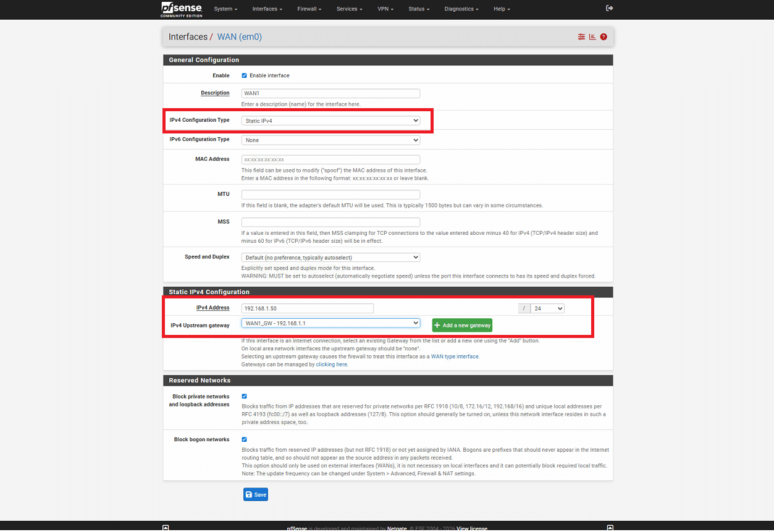Click the plus icon on Add a new gateway
This screenshot has width=774, height=532.
pos(437,325)
